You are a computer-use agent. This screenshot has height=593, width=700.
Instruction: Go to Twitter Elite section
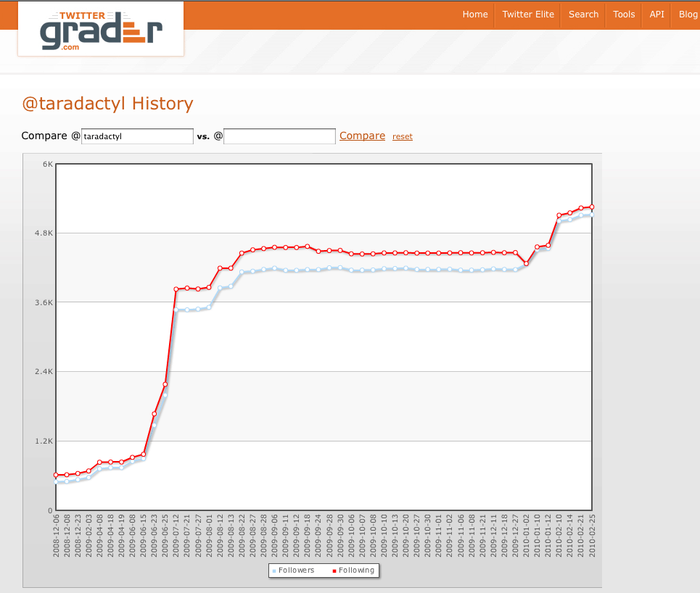tap(528, 14)
